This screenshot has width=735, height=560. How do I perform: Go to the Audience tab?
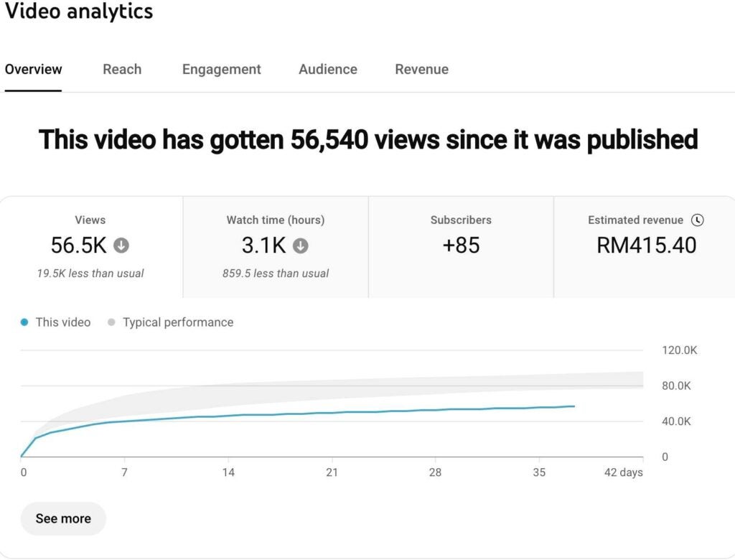coord(327,70)
